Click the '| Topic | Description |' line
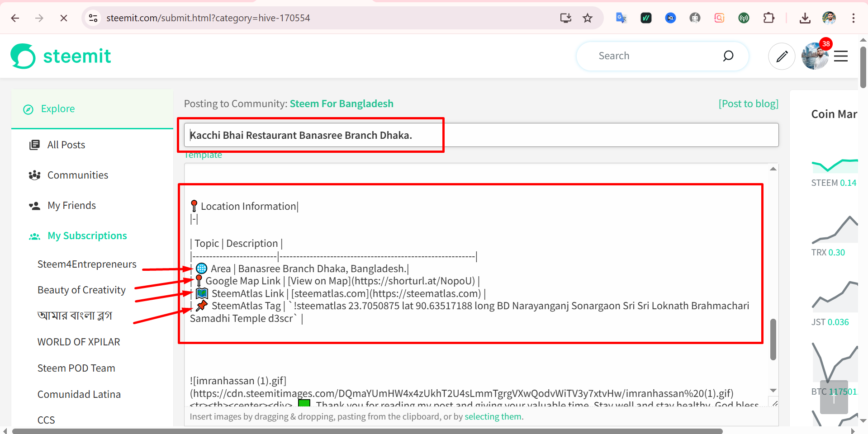The width and height of the screenshot is (868, 434). [236, 243]
